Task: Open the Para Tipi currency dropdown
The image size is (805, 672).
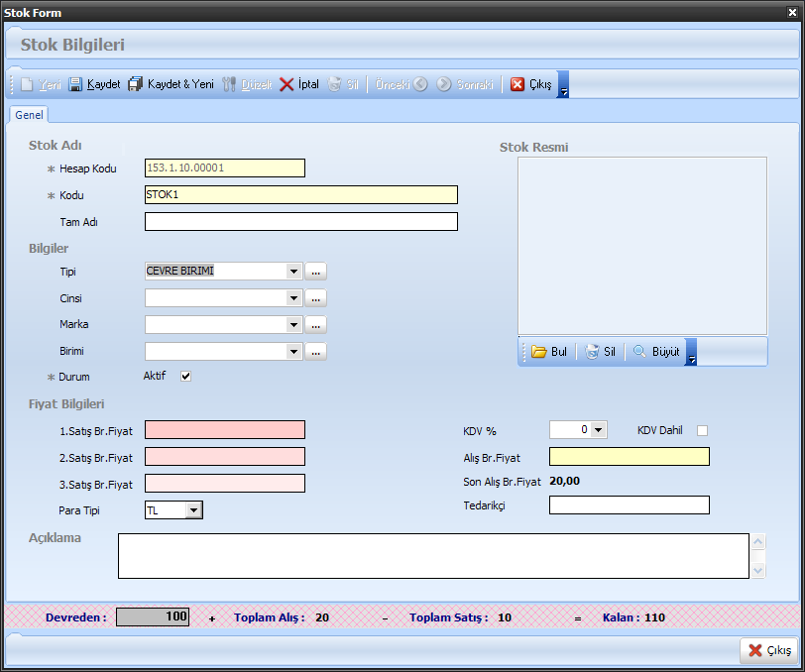Action: (193, 510)
